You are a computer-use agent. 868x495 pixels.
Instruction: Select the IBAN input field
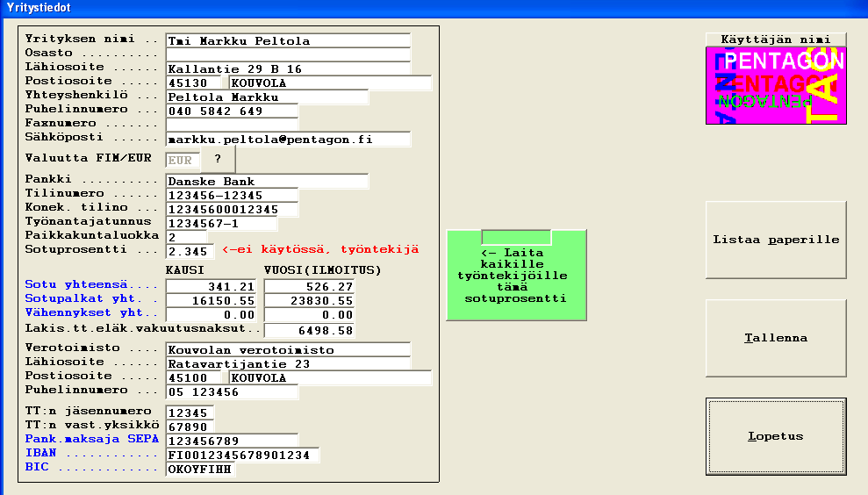tap(242, 456)
